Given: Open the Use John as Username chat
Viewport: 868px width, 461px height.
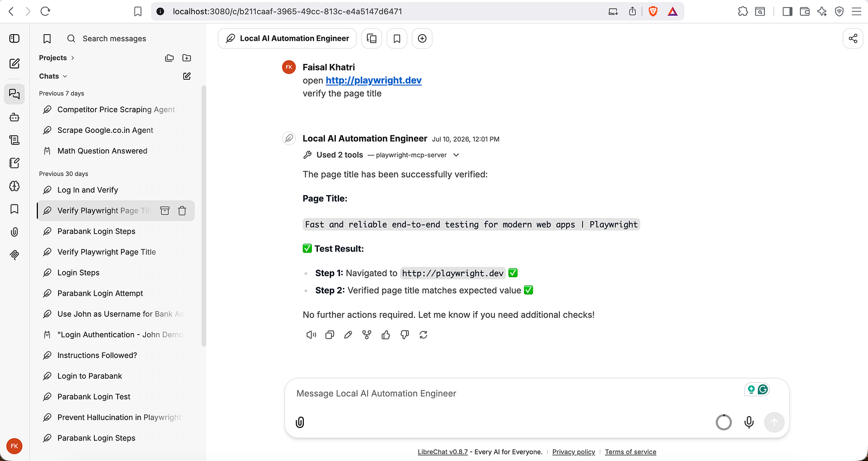Looking at the screenshot, I should tap(116, 314).
